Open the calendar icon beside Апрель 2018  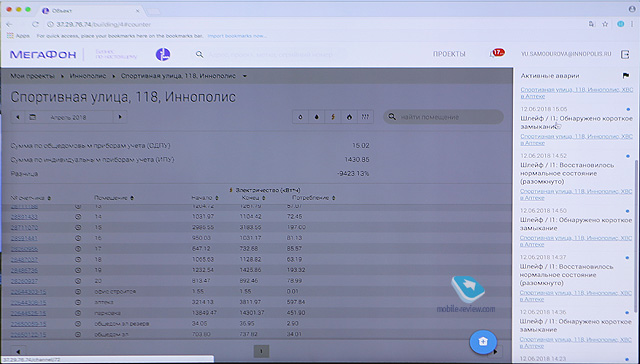tap(32, 117)
